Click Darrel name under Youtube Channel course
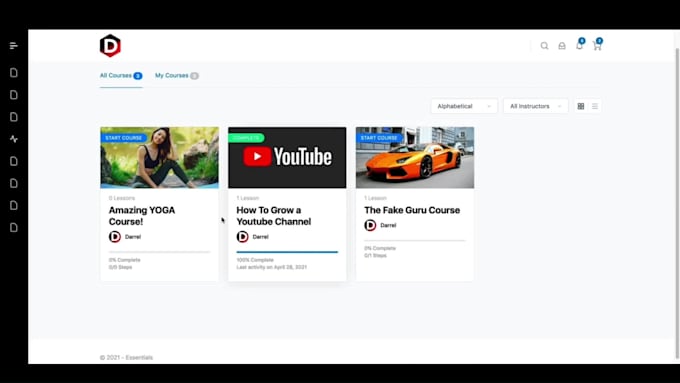The height and width of the screenshot is (383, 680). click(261, 237)
